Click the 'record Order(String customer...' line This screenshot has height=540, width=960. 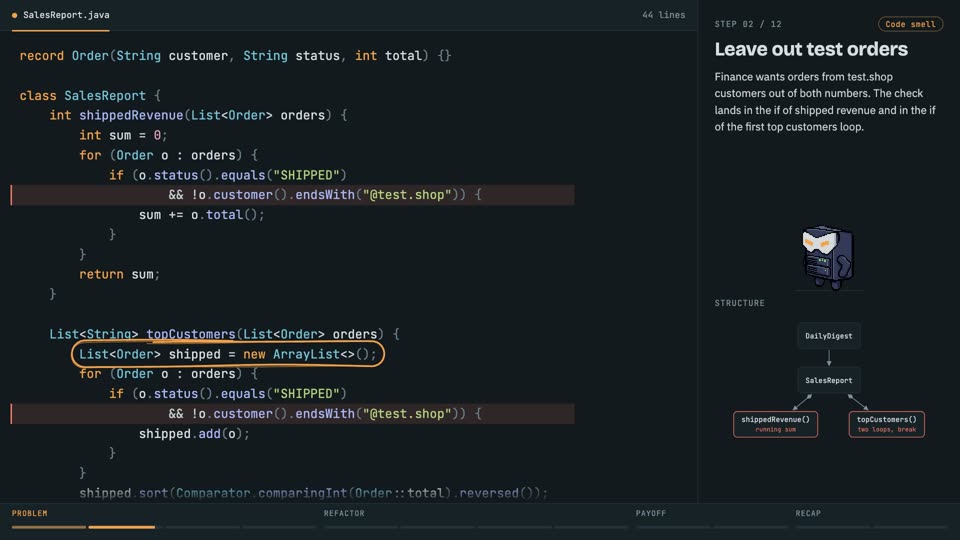click(x=235, y=56)
